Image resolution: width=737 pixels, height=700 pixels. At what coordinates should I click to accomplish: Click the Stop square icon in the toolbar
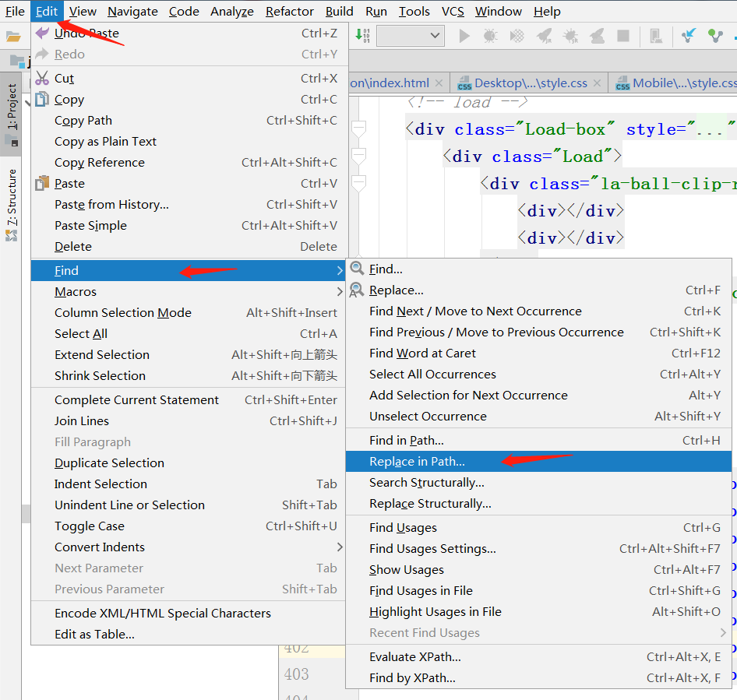pos(622,36)
